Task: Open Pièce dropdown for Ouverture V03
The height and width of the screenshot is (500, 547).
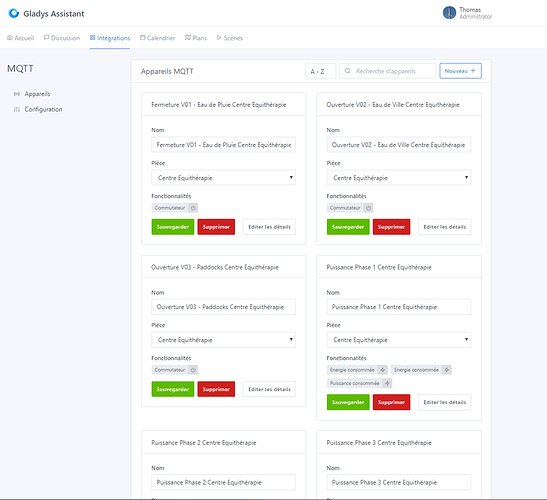Action: pos(224,339)
